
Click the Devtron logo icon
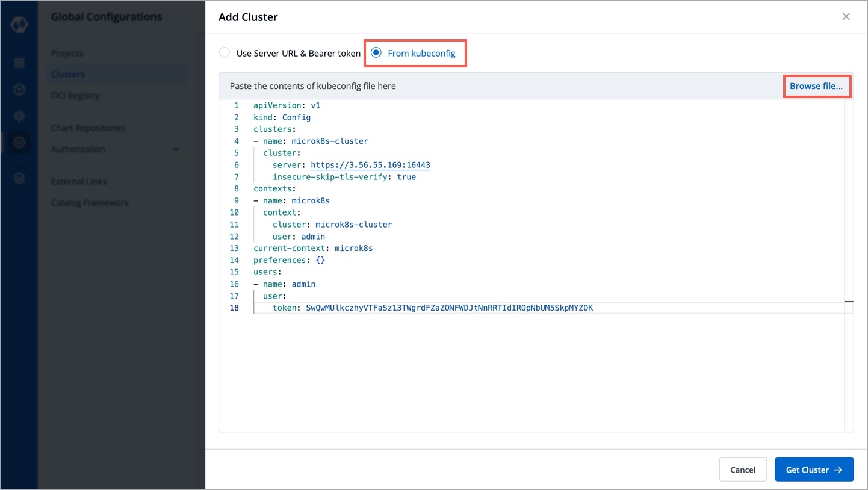[x=19, y=26]
